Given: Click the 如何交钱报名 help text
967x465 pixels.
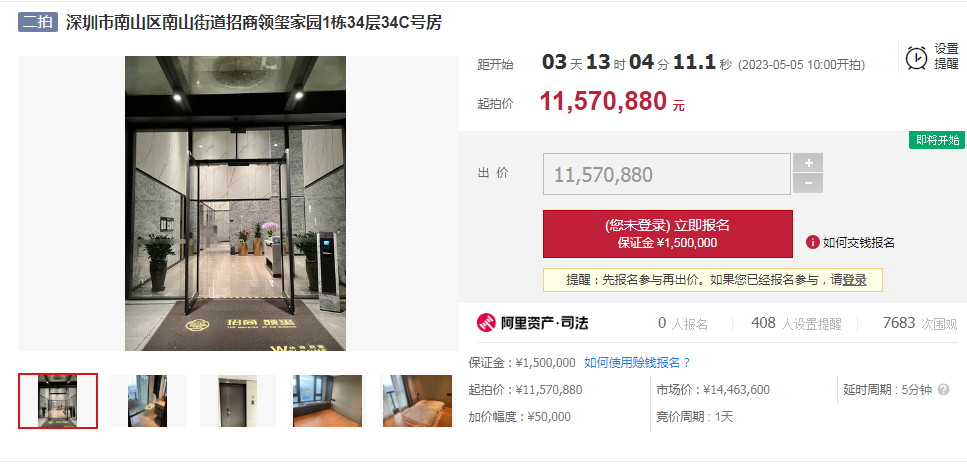Looking at the screenshot, I should click(858, 242).
